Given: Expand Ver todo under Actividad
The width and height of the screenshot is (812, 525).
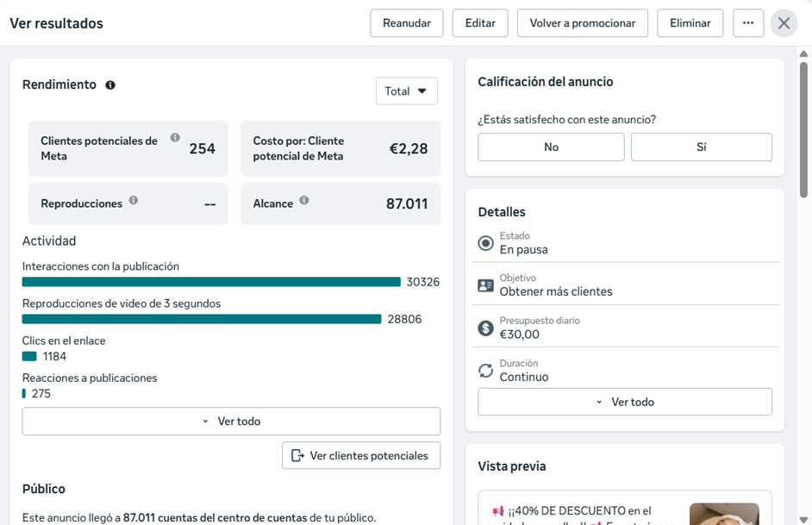Looking at the screenshot, I should pyautogui.click(x=231, y=421).
